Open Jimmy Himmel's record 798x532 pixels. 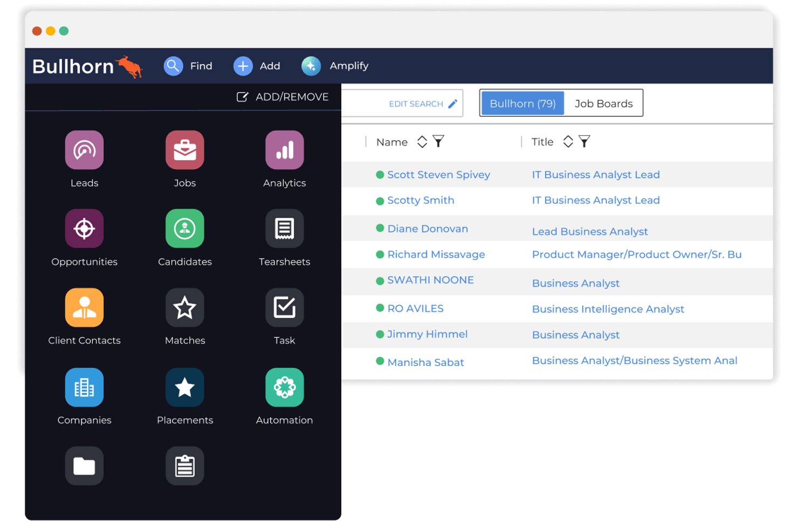click(427, 334)
